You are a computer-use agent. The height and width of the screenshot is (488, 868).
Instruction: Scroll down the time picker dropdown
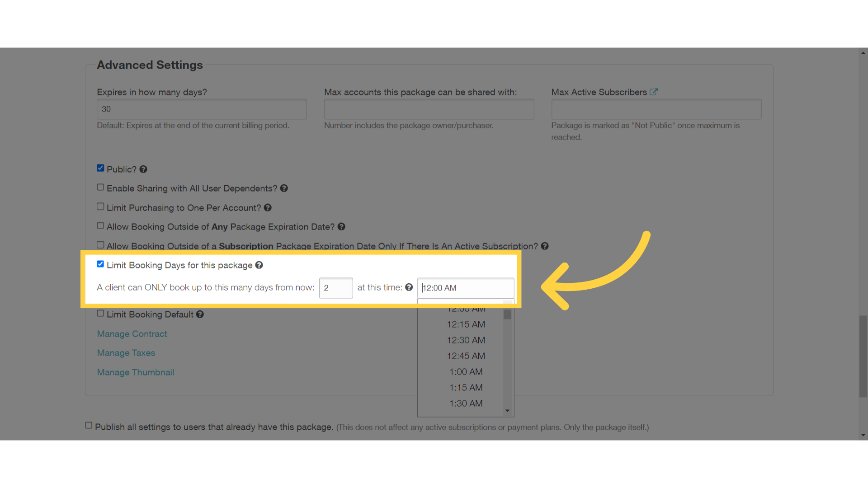507,411
